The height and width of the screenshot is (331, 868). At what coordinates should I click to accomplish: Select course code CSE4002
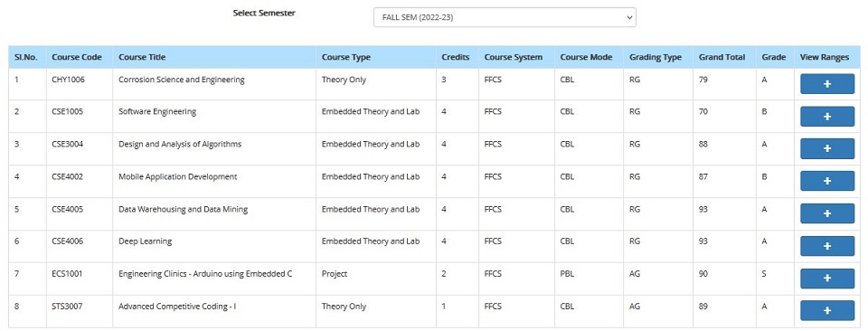pyautogui.click(x=68, y=176)
